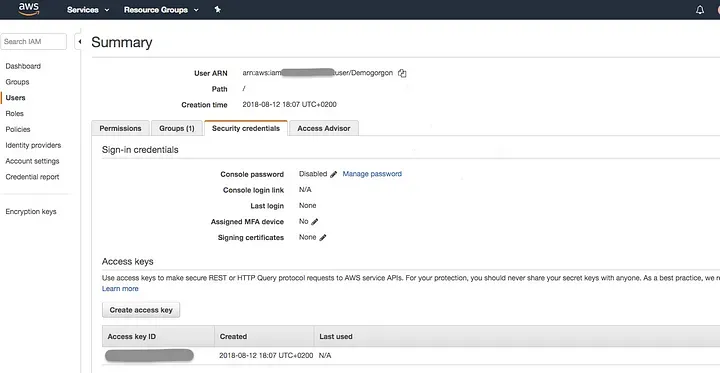Image resolution: width=720 pixels, height=373 pixels.
Task: Focus the Search IAM input field
Action: tap(34, 41)
